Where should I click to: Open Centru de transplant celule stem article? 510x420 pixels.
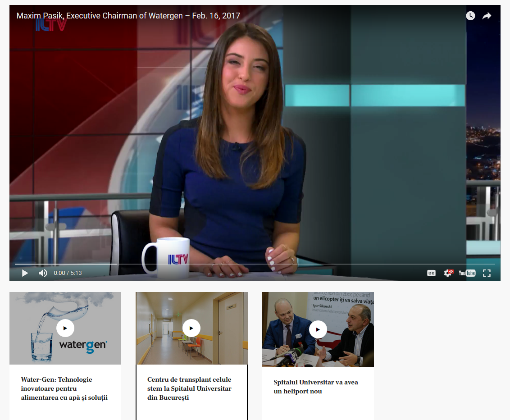[x=189, y=388]
